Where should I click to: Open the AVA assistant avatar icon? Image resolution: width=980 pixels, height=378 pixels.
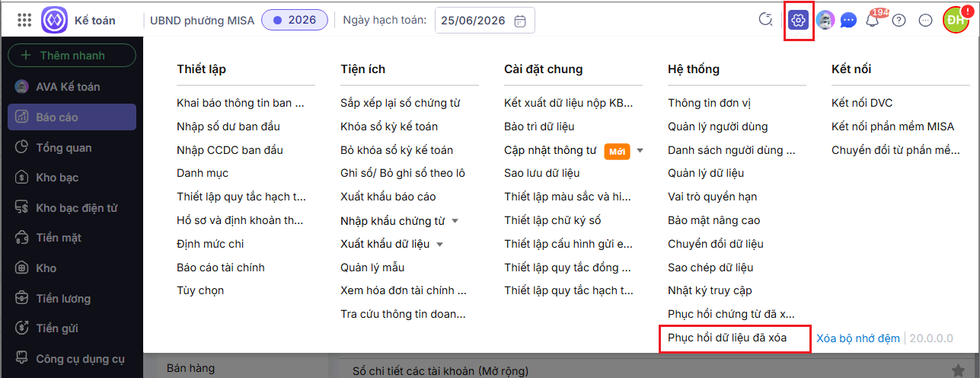pyautogui.click(x=825, y=21)
